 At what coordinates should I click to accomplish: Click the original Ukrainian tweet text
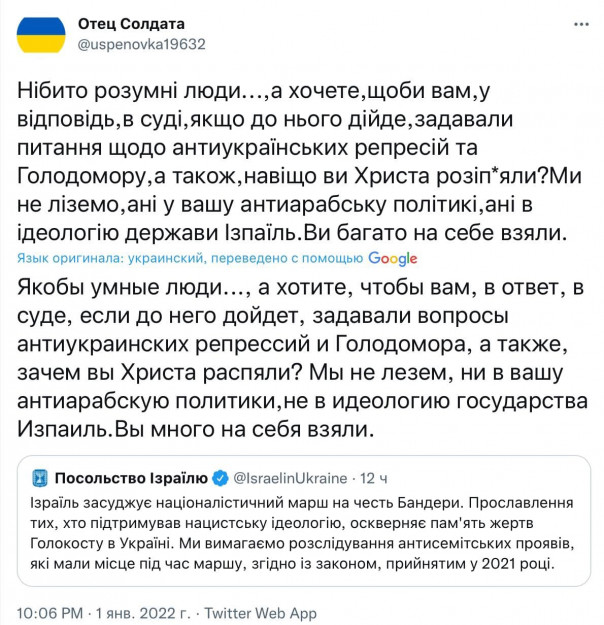click(290, 162)
